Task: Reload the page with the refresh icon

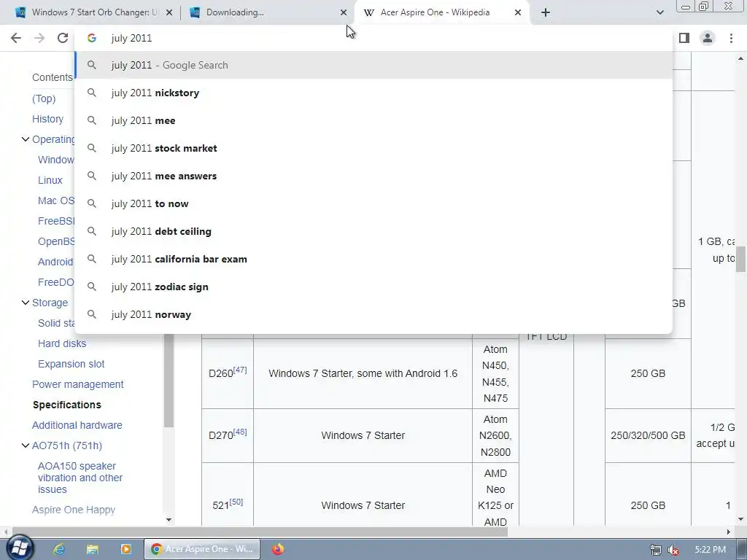Action: coord(63,38)
